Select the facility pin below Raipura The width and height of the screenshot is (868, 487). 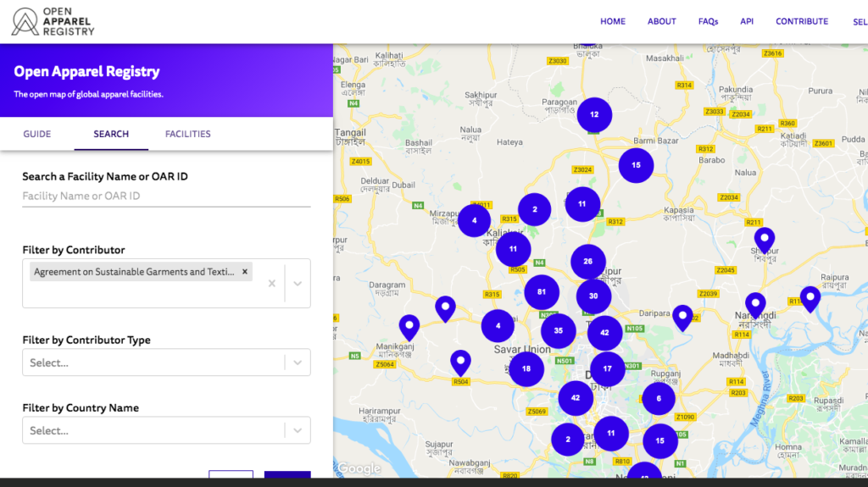click(x=810, y=299)
